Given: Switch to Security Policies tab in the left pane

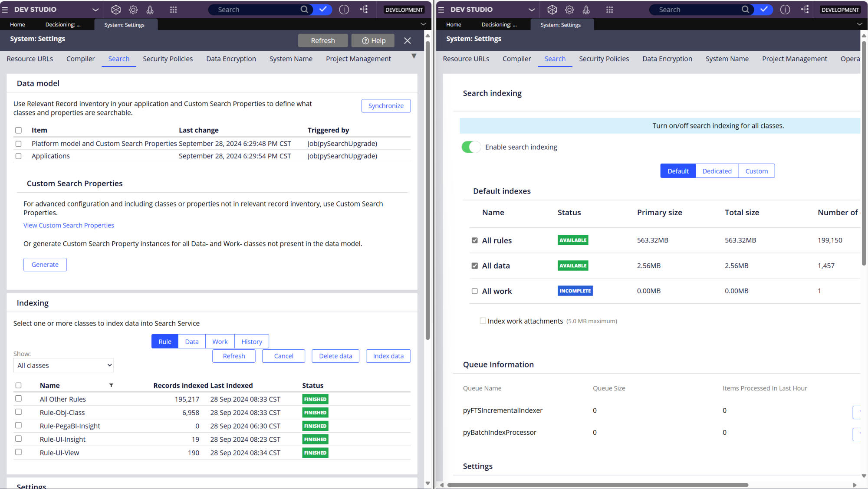Looking at the screenshot, I should click(168, 59).
